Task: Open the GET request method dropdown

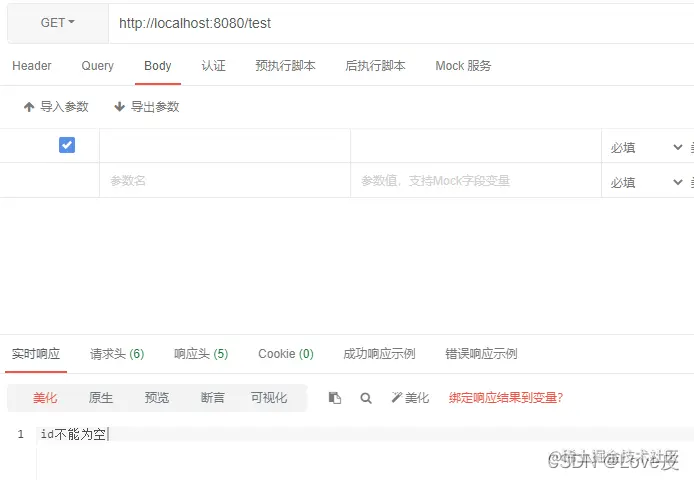Action: pyautogui.click(x=58, y=23)
